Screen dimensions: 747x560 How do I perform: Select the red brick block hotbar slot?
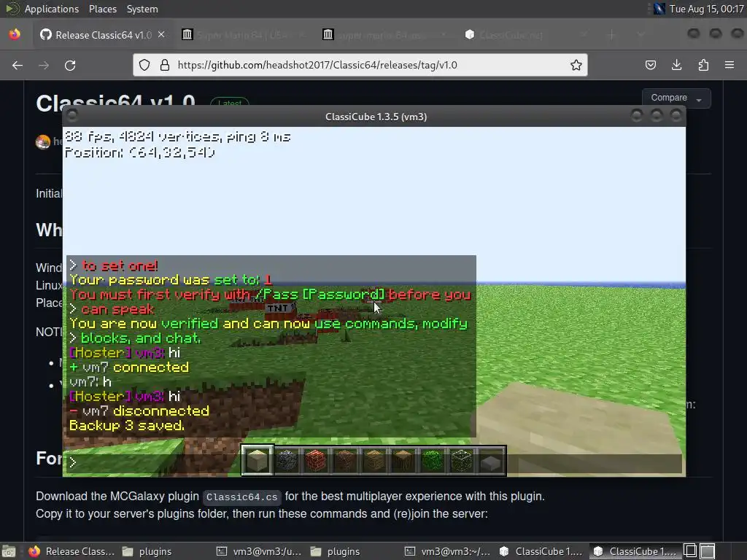[316, 461]
